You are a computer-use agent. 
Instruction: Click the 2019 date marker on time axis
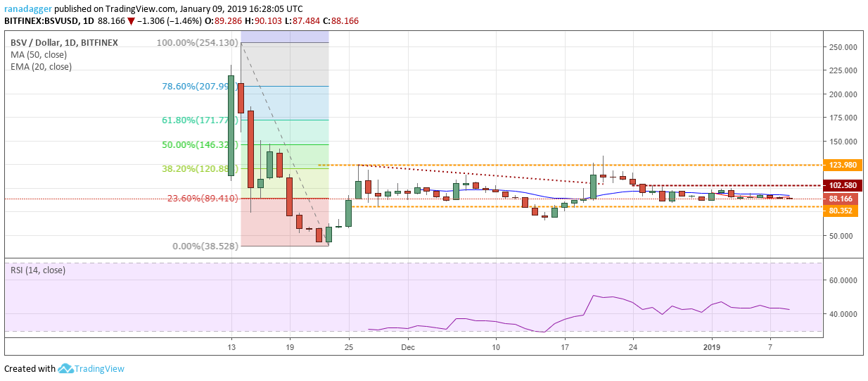point(711,347)
